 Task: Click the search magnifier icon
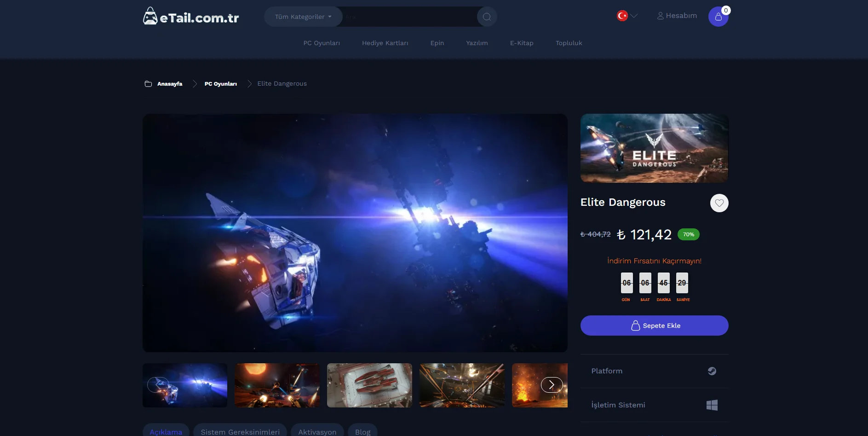coord(487,17)
